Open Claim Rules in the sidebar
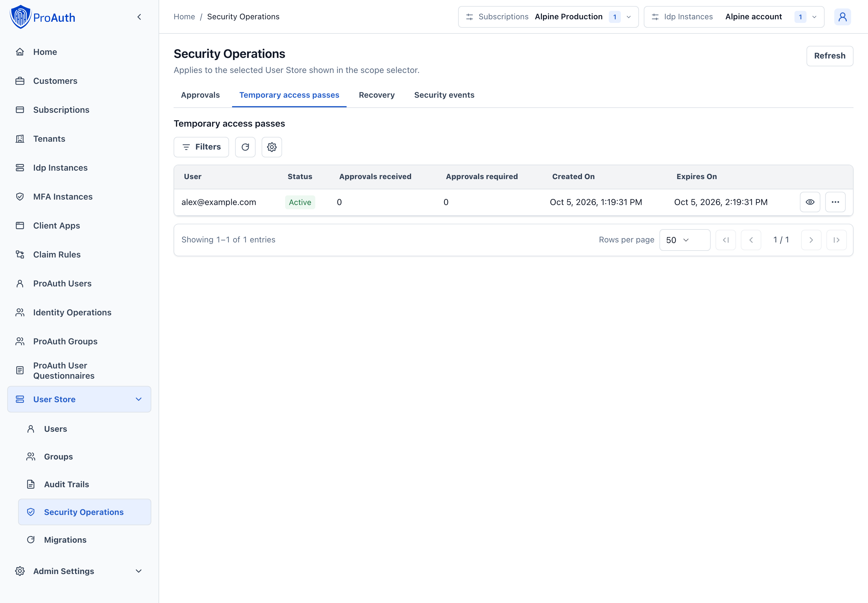The height and width of the screenshot is (603, 868). [x=79, y=255]
